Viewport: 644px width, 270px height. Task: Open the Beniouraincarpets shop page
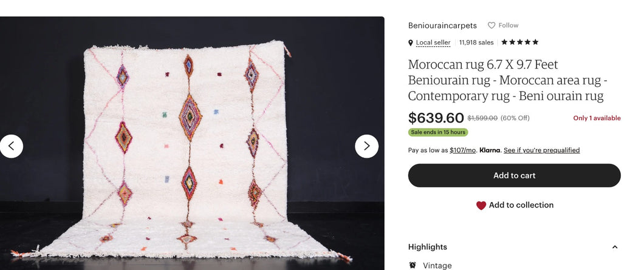click(x=442, y=25)
